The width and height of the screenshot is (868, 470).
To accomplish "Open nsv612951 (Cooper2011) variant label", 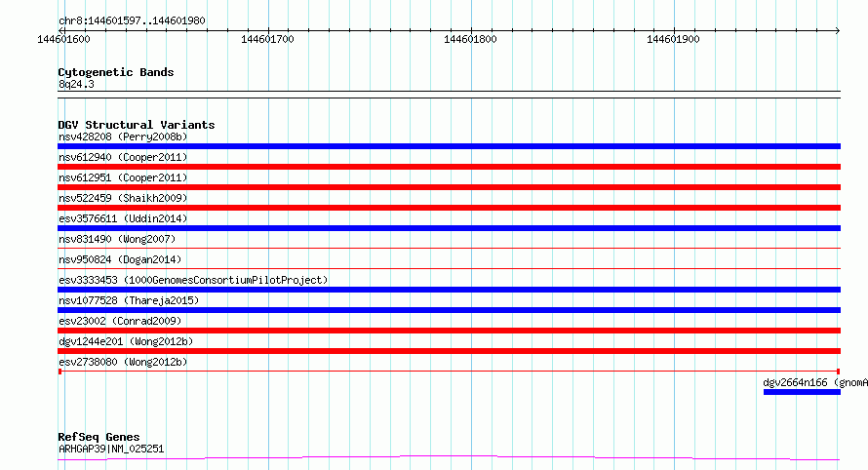I will pos(123,177).
